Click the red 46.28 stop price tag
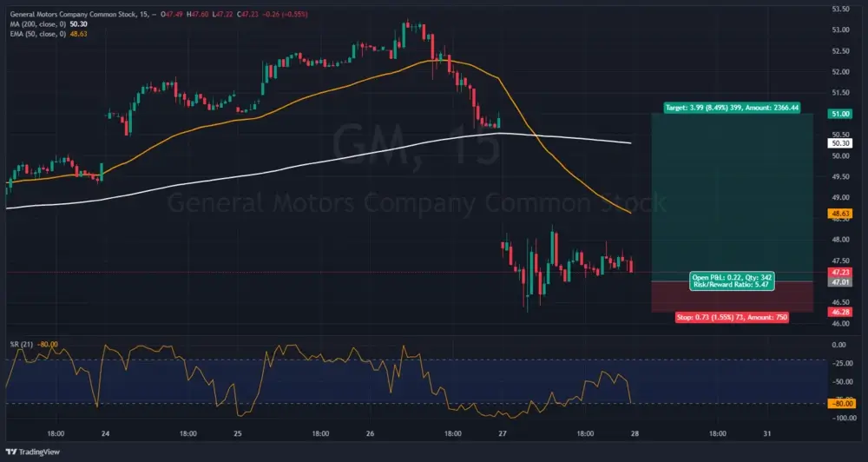868x462 pixels. 840,313
